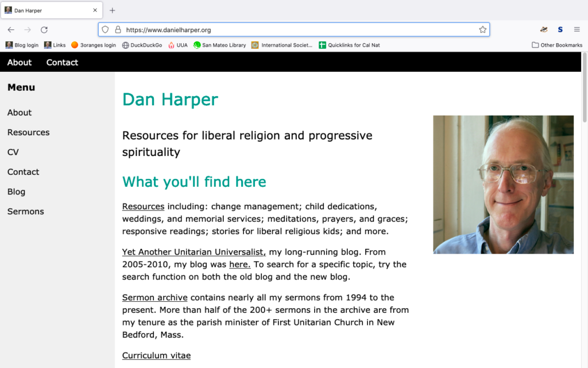Follow the Yet Another Unitarian Universalist link
588x368 pixels.
pos(194,252)
